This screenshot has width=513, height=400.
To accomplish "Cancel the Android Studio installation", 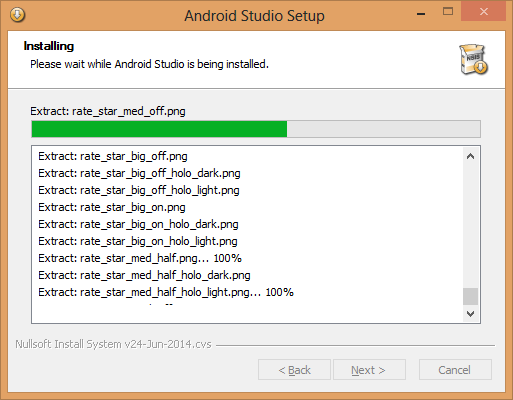I will pyautogui.click(x=455, y=370).
